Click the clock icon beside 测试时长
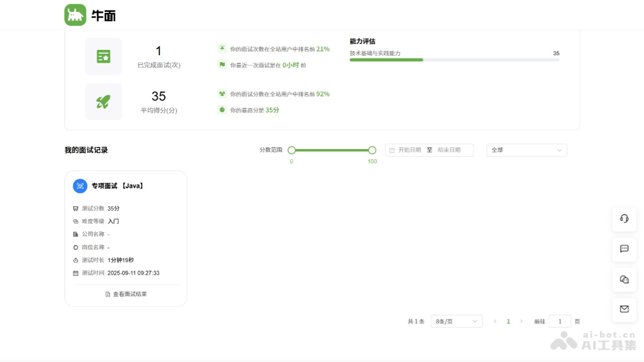 (x=75, y=260)
